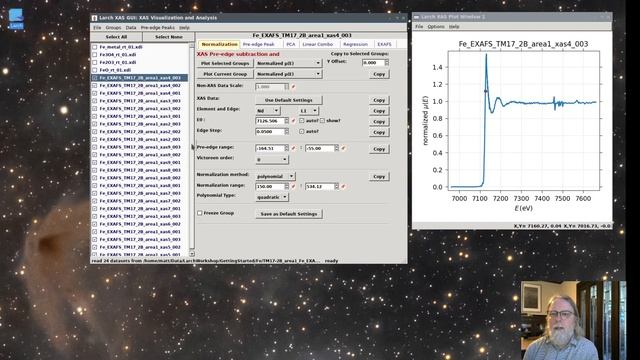The height and width of the screenshot is (360, 640).
Task: Click Copy button below Y Offset
Action: pos(379,74)
